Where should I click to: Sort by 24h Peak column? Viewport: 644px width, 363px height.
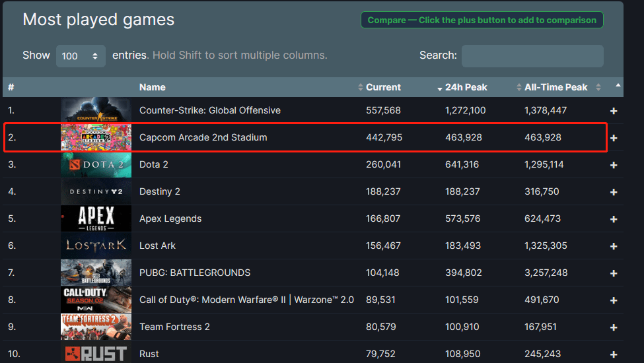click(466, 87)
